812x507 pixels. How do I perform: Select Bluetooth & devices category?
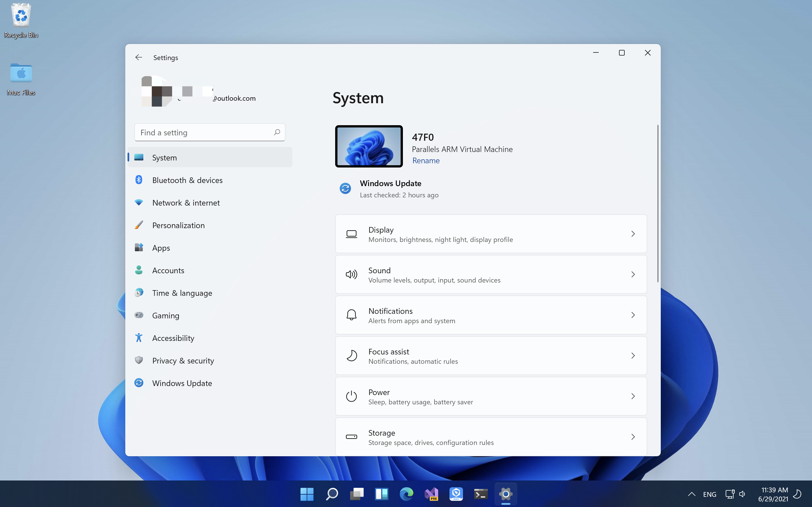click(x=210, y=180)
